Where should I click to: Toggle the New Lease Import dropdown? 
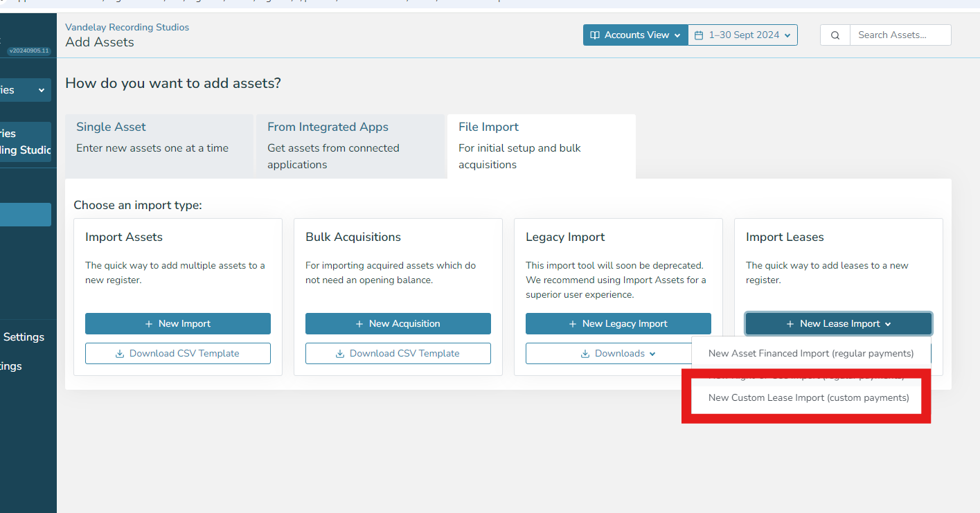(x=839, y=323)
